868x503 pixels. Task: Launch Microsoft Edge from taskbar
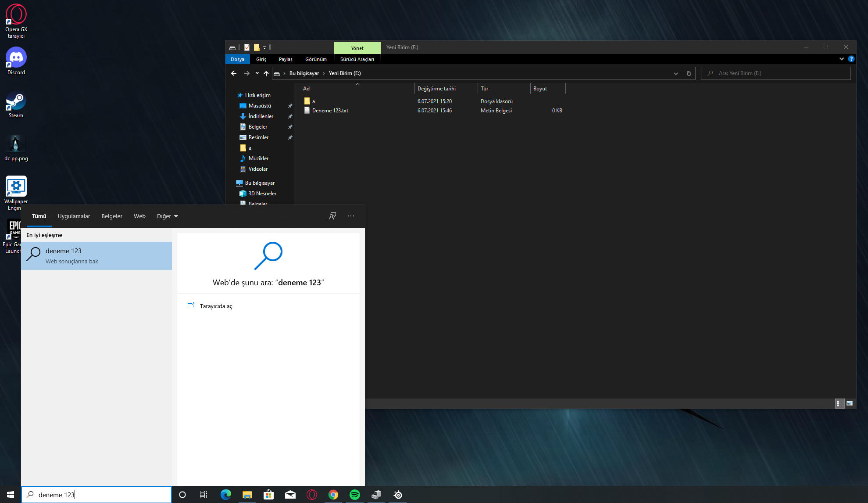coord(225,495)
